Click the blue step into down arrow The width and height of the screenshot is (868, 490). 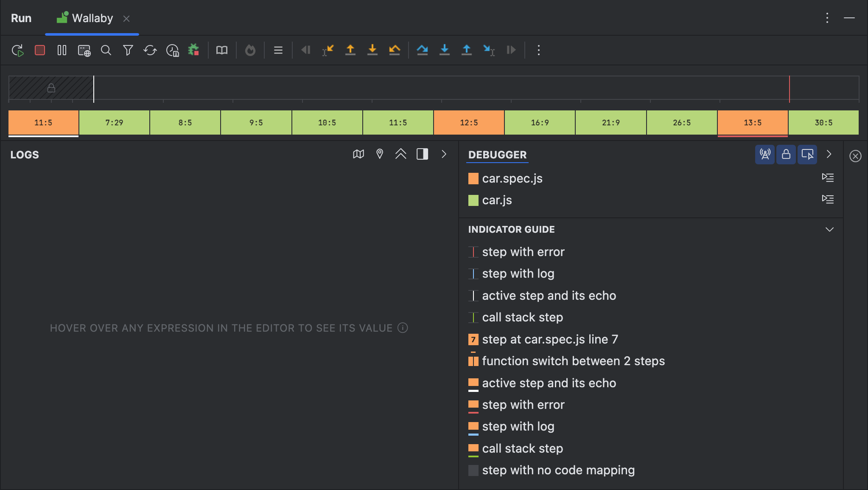(x=445, y=50)
